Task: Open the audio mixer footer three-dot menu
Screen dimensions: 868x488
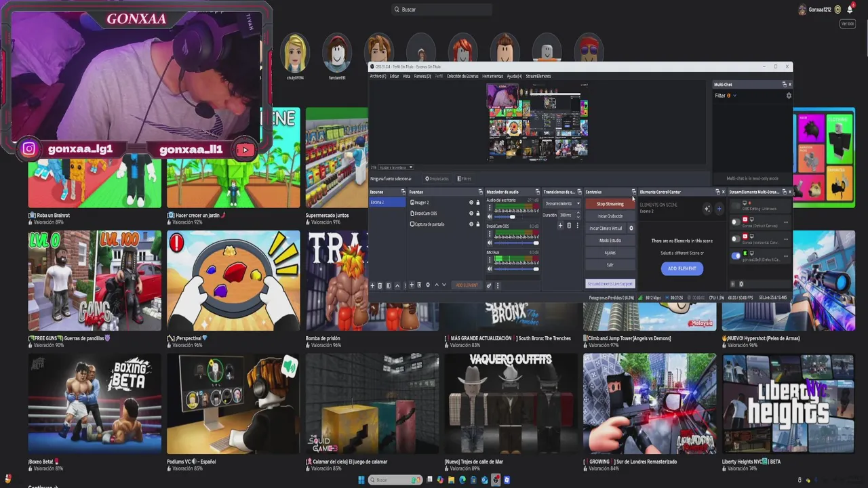Action: pos(498,285)
